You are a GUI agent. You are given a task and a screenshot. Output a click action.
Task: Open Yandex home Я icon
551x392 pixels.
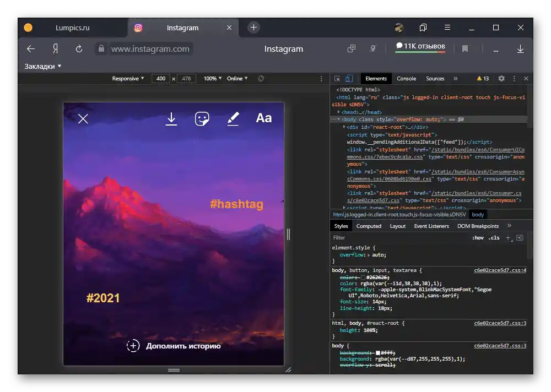pyautogui.click(x=55, y=49)
